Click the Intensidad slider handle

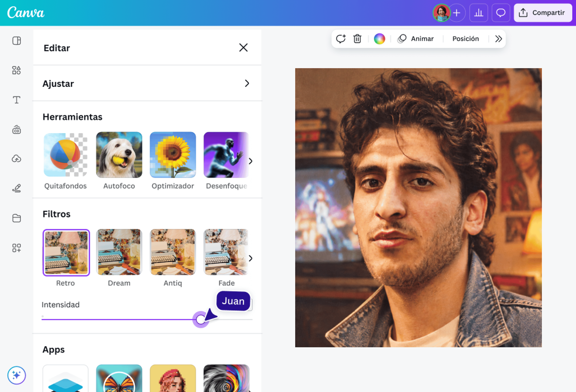200,320
